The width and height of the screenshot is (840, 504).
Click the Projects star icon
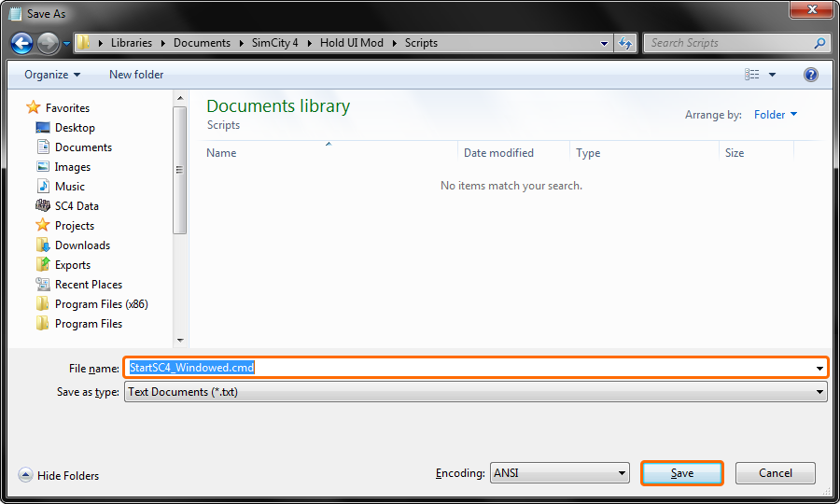(x=42, y=224)
